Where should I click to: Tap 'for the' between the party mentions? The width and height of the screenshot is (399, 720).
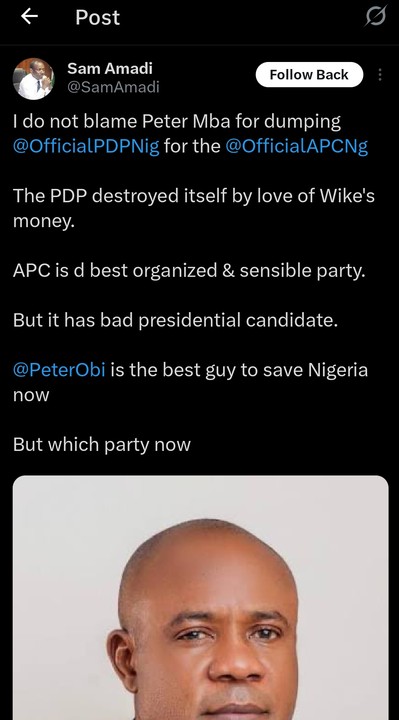pos(192,147)
